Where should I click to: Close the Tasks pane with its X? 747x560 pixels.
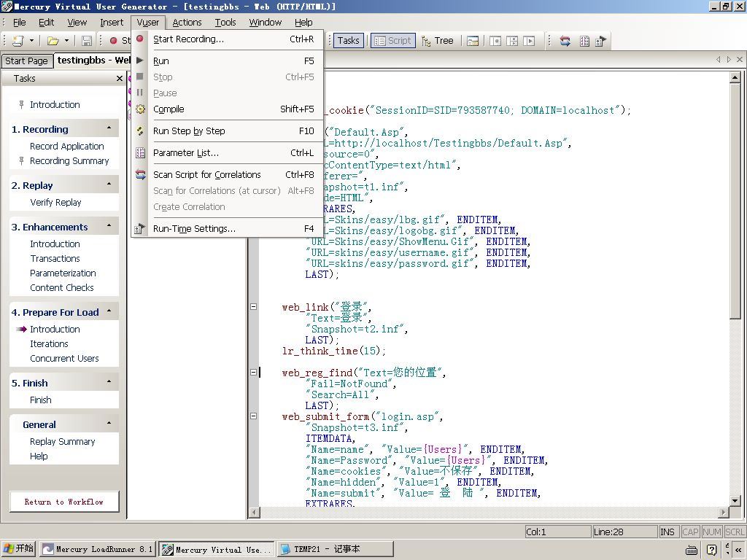coord(120,78)
